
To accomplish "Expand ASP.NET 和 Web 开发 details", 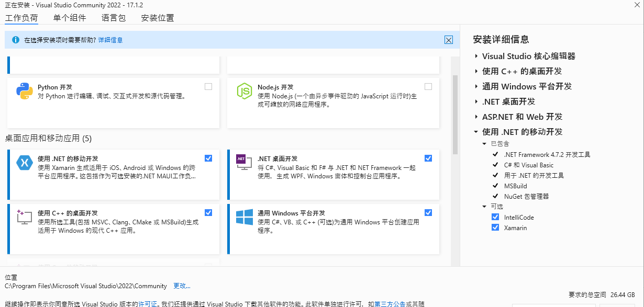I will (x=476, y=117).
